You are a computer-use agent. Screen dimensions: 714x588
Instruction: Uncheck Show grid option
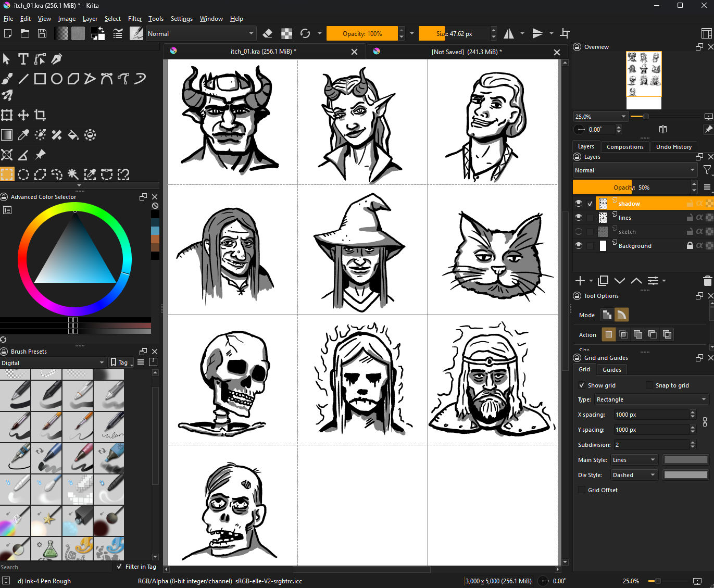click(x=582, y=385)
